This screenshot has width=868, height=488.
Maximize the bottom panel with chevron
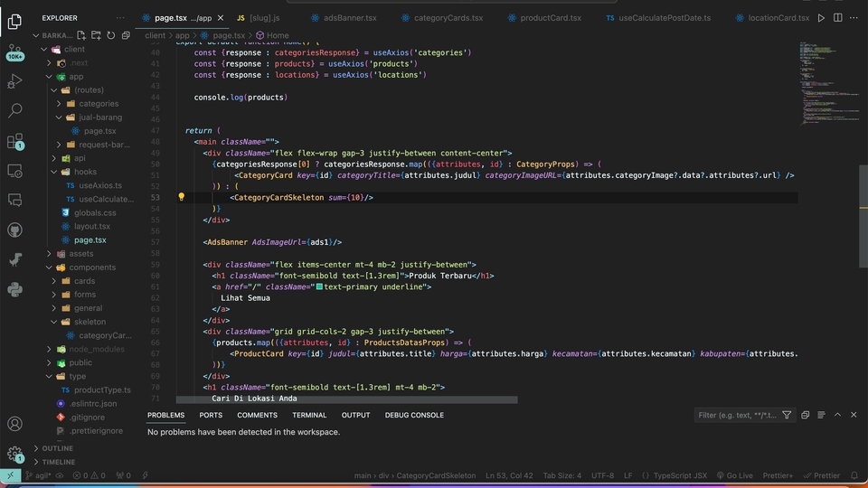click(x=837, y=415)
